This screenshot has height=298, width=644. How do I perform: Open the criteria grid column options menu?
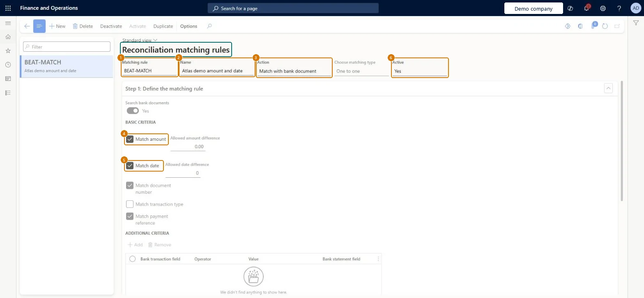point(378,259)
